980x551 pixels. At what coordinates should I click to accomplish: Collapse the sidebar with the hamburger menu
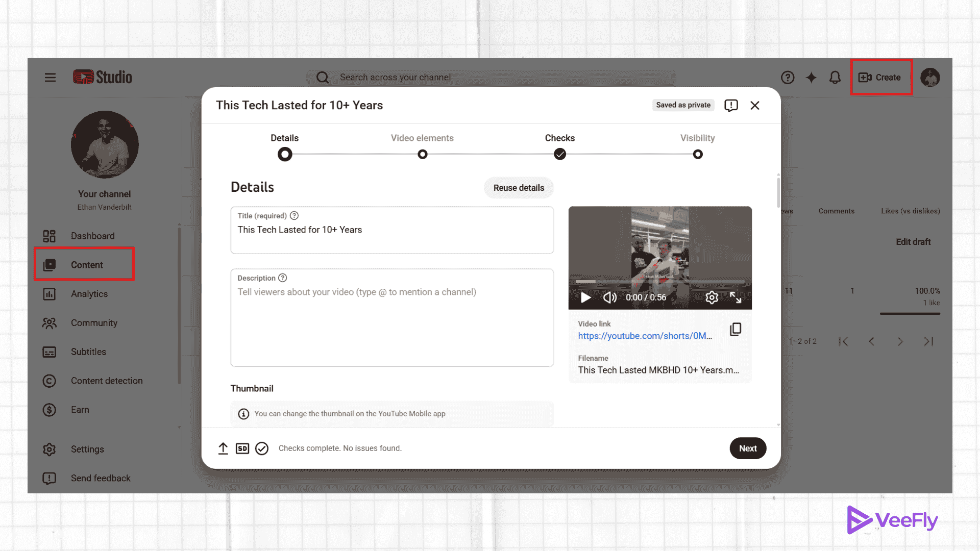(50, 77)
